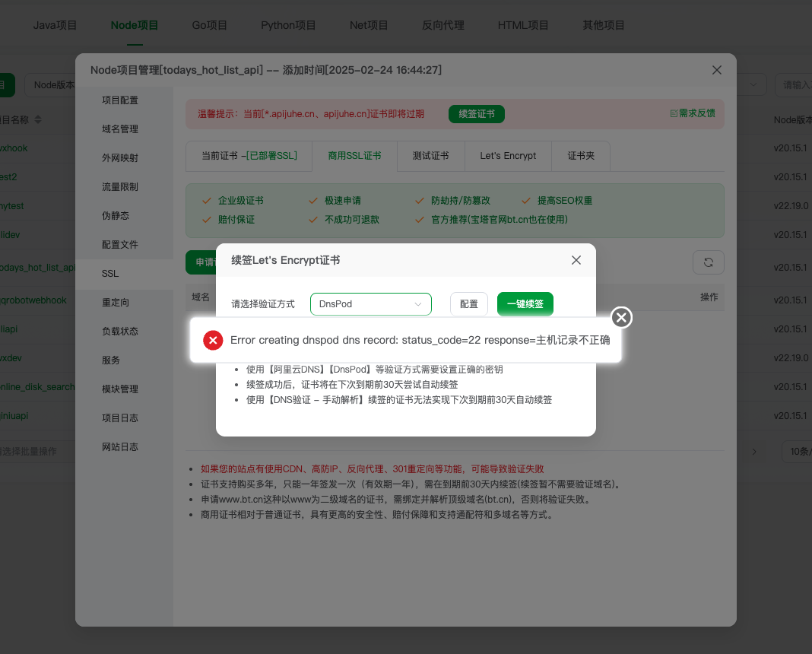The image size is (812, 654).
Task: Sort projects by 项目名称 column arrows
Action: (37, 120)
